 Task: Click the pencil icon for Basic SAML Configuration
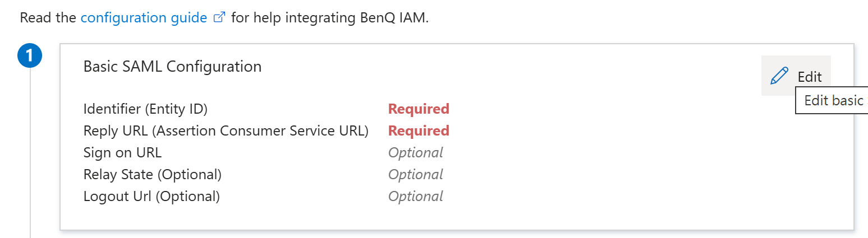(779, 76)
